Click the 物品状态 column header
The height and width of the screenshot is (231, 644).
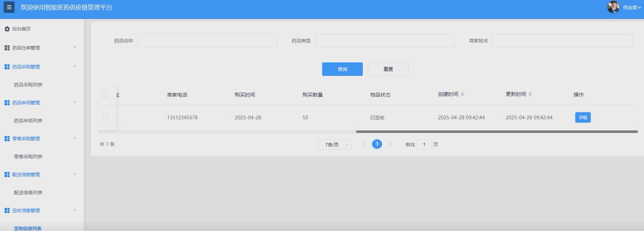coord(380,95)
